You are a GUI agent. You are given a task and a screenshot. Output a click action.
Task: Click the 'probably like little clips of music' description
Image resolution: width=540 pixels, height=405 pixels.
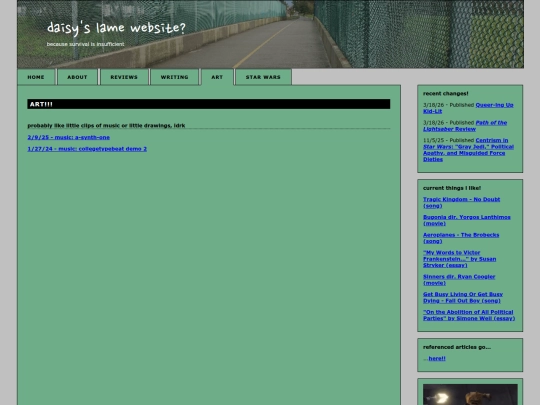(x=106, y=125)
